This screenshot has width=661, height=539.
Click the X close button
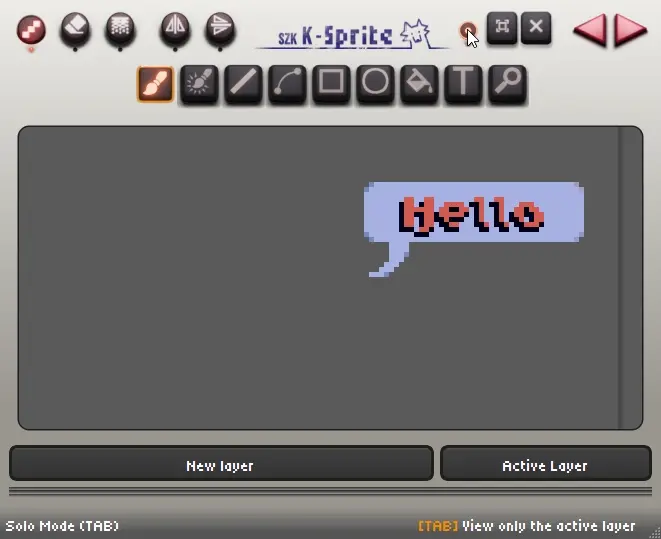coord(536,27)
